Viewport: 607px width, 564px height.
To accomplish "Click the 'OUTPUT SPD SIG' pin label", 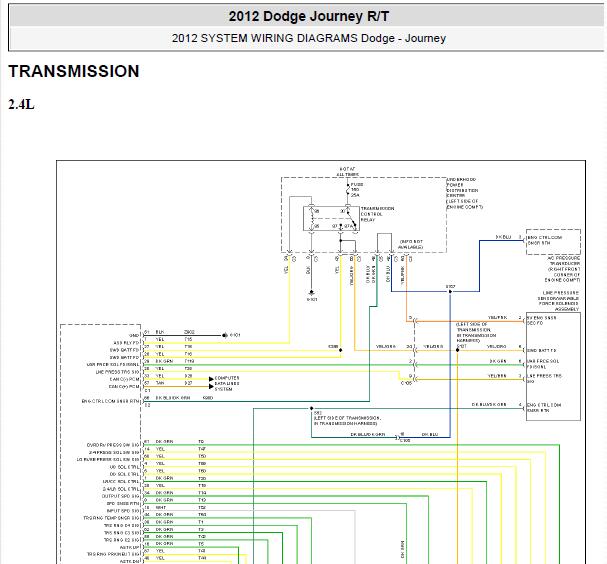I will (120, 496).
